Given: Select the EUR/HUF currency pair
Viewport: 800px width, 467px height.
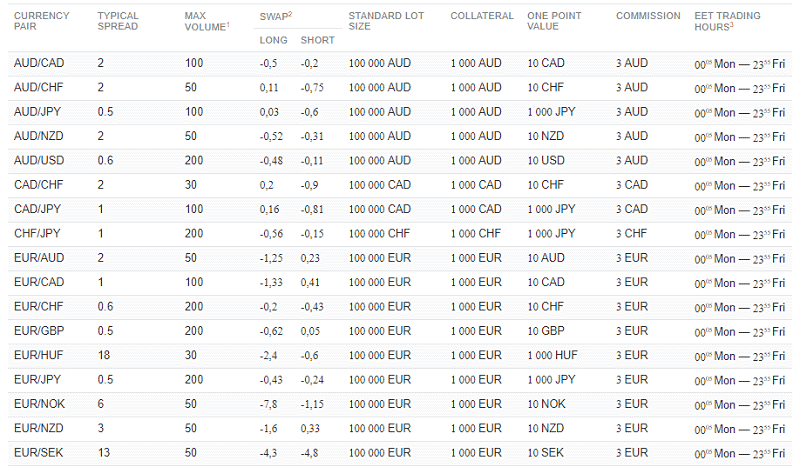Looking at the screenshot, I should click(40, 355).
